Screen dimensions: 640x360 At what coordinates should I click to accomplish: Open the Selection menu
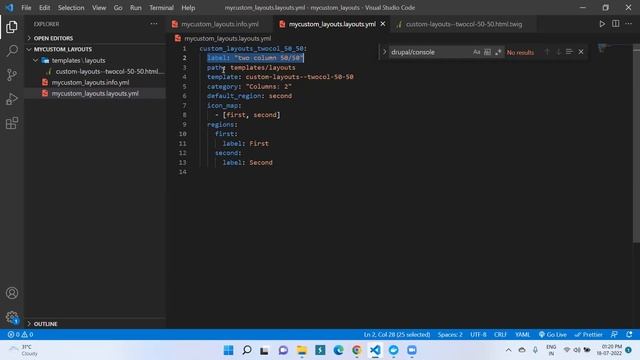(71, 8)
